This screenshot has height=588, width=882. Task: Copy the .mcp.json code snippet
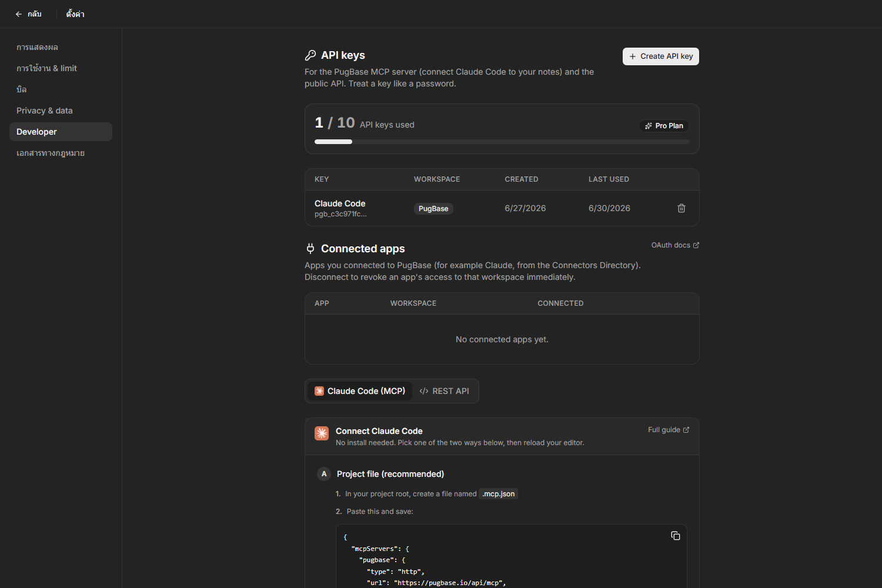pos(676,536)
